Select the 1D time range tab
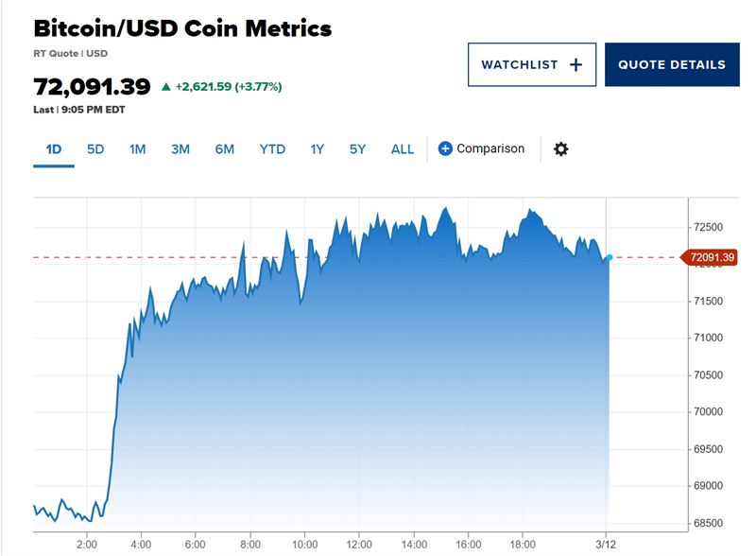The image size is (756, 556). pyautogui.click(x=53, y=149)
